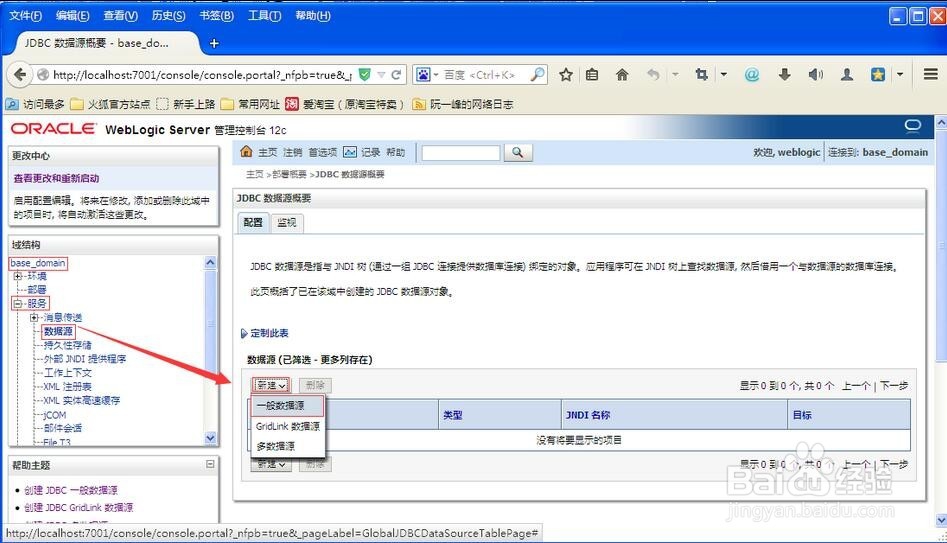Viewport: 947px width, 543px height.
Task: Open the upper 新建 dropdown button
Action: coord(271,385)
